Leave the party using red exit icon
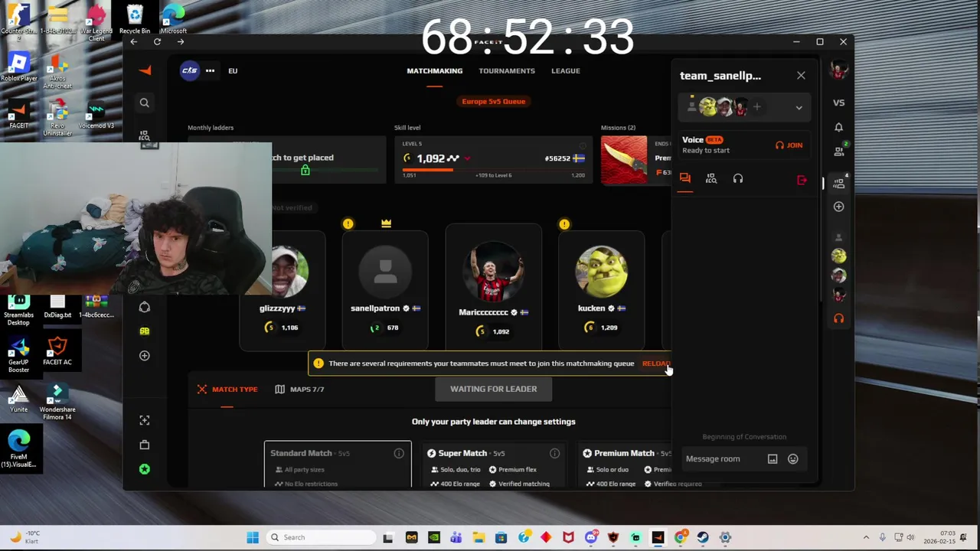 [x=802, y=180]
